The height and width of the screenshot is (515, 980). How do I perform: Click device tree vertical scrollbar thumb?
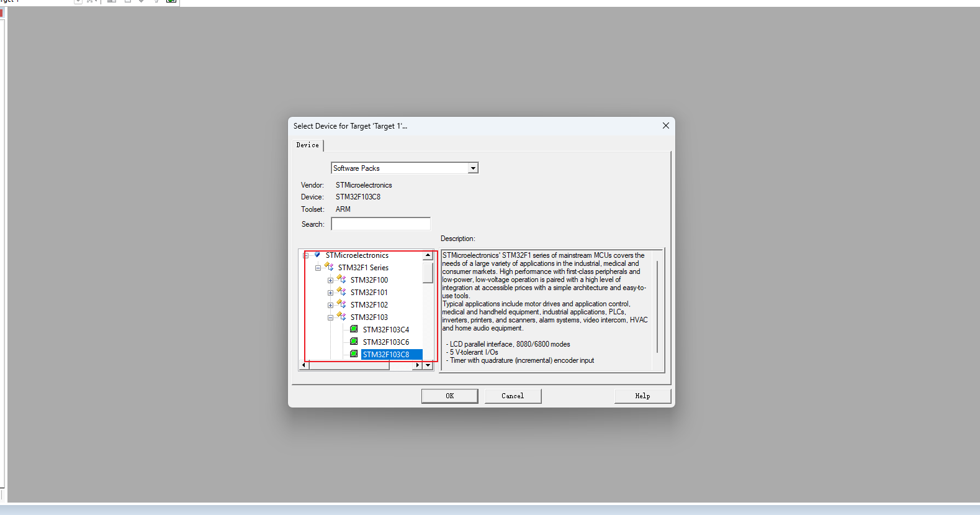click(428, 272)
